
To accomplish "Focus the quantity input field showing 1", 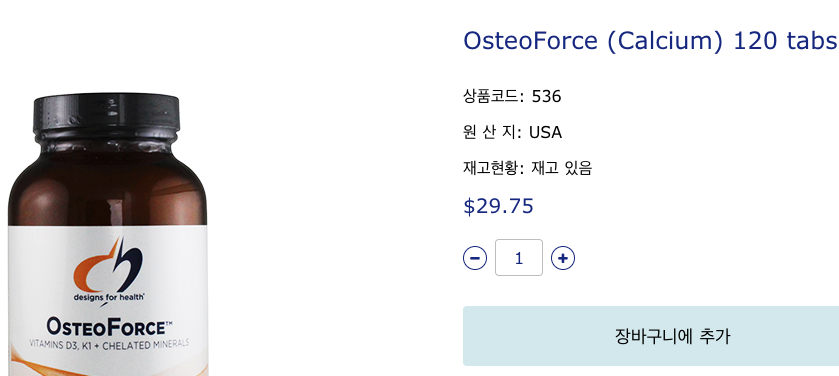I will click(518, 258).
